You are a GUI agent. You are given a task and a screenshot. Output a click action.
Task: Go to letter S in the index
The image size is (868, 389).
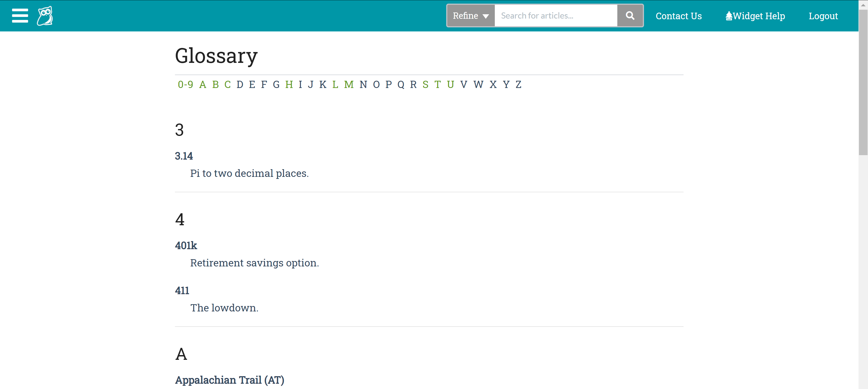(x=425, y=84)
